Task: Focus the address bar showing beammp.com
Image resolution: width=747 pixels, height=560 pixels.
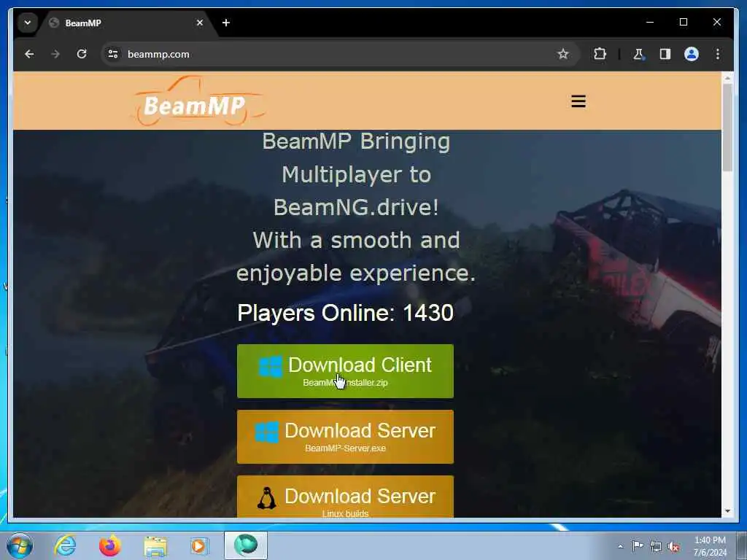Action: click(341, 54)
